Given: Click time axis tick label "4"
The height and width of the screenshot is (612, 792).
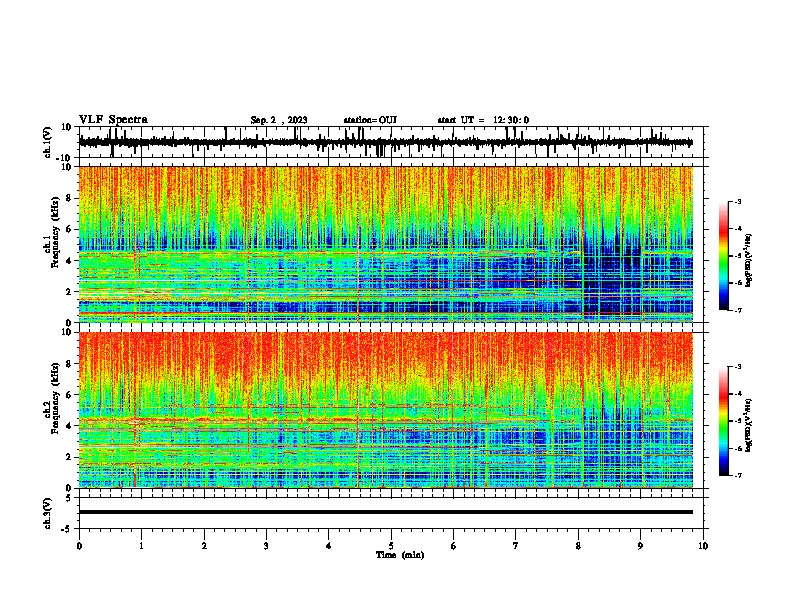Looking at the screenshot, I should coord(329,546).
